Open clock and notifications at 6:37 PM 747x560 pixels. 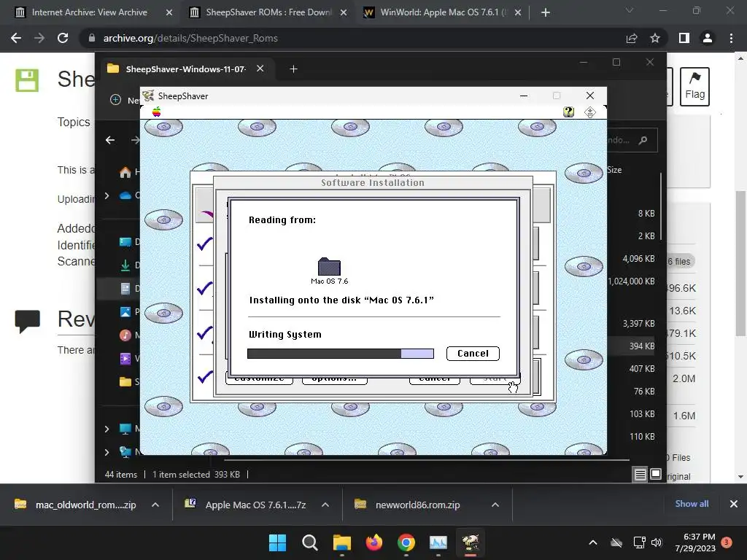695,542
